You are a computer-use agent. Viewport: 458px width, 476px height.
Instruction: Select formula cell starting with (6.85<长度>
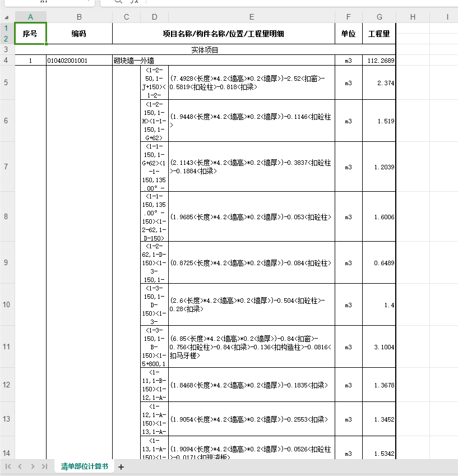point(252,346)
